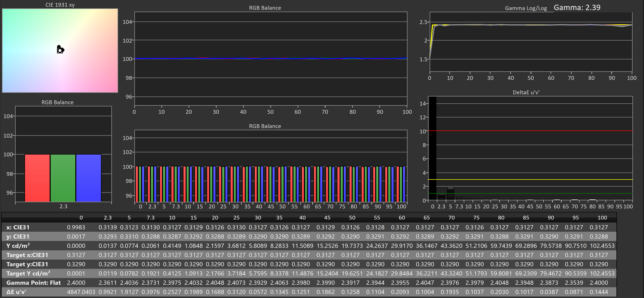The height and width of the screenshot is (298, 644).
Task: Click the Gamma: 2.39 readout
Action: pyautogui.click(x=577, y=8)
